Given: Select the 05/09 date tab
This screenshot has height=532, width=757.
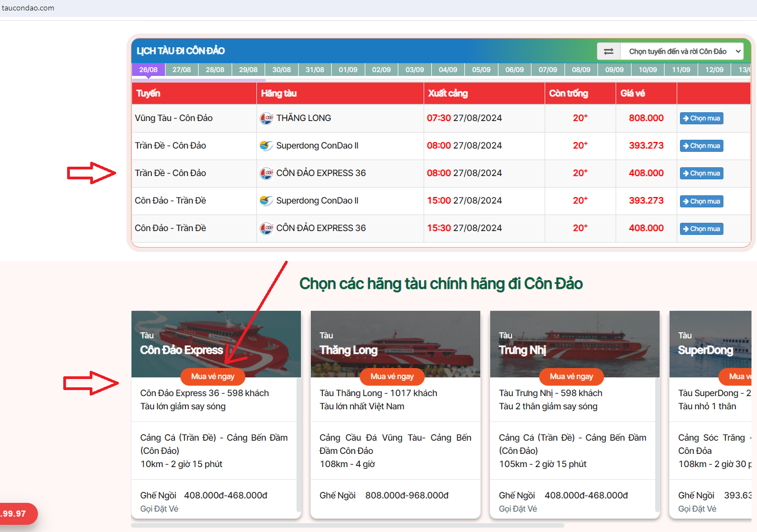Looking at the screenshot, I should [481, 70].
